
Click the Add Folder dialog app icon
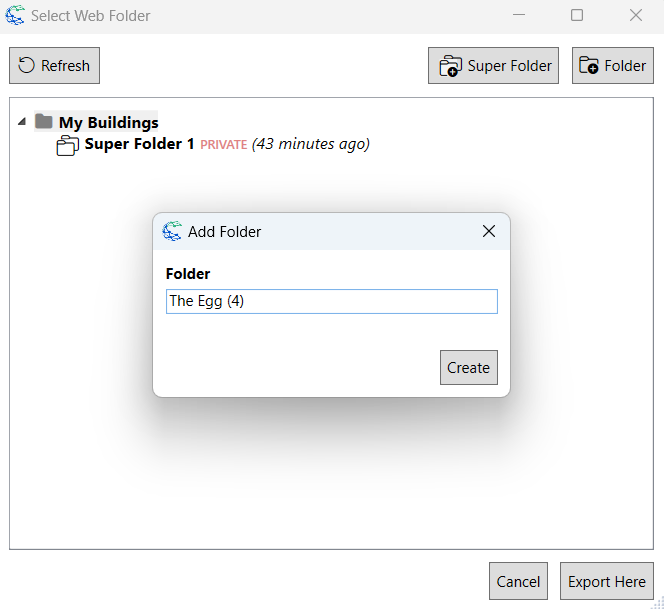coord(172,231)
